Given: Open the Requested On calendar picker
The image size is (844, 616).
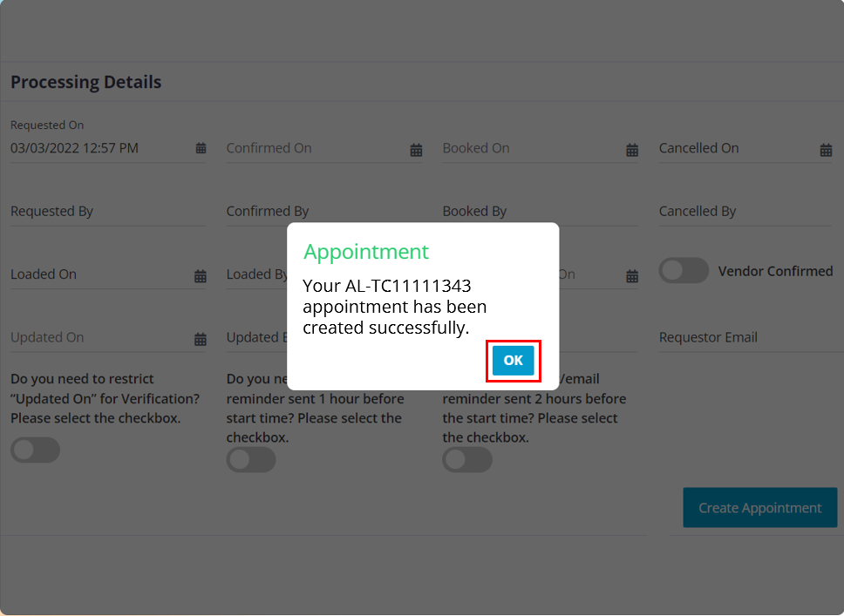Looking at the screenshot, I should coord(201,149).
